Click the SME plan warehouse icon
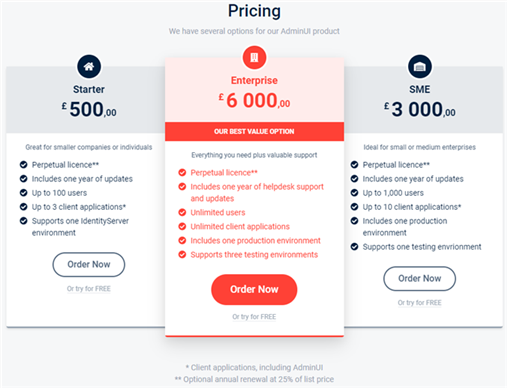The width and height of the screenshot is (507, 388). click(420, 67)
